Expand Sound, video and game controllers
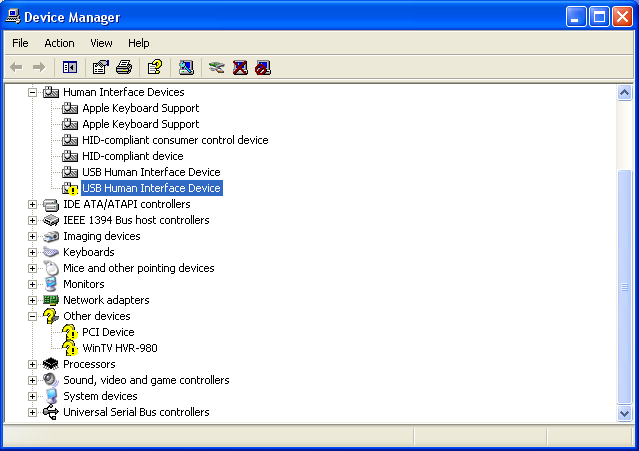This screenshot has height=451, width=639. pos(32,381)
